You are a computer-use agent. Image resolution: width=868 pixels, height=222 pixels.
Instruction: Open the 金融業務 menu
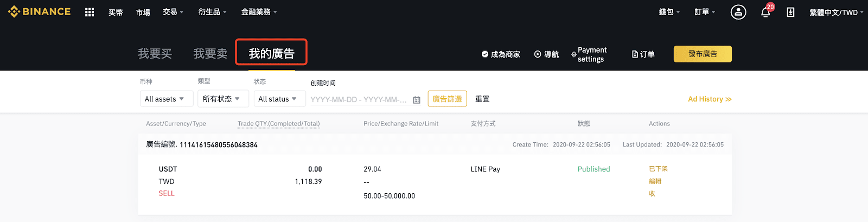coord(259,12)
